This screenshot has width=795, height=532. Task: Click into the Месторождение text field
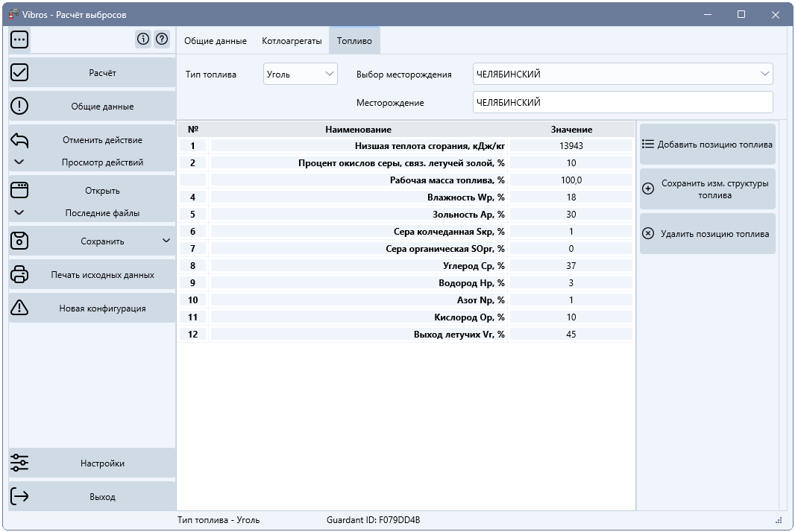click(x=623, y=102)
